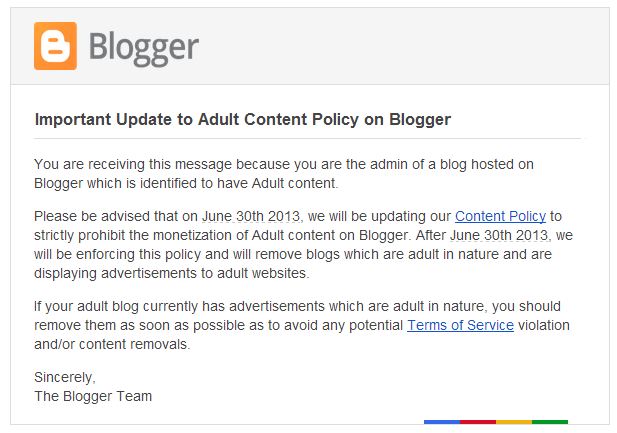
Task: Click 'The Blogger Team' signature
Action: pyautogui.click(x=93, y=396)
